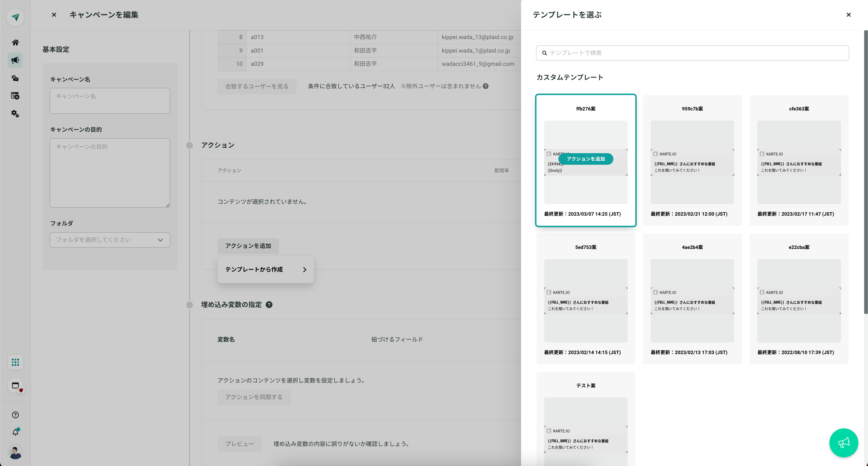Click user ID a013 in the table
This screenshot has height=466, width=868.
257,37
